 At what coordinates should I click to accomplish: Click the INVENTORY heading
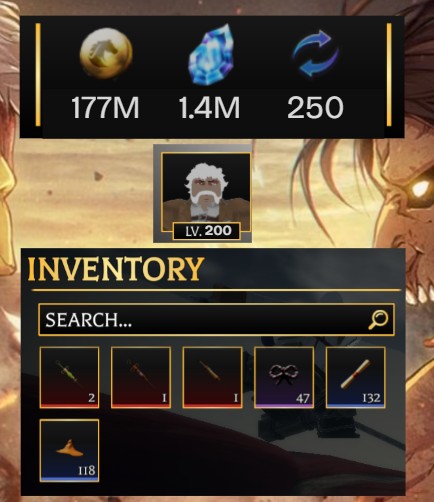(115, 269)
